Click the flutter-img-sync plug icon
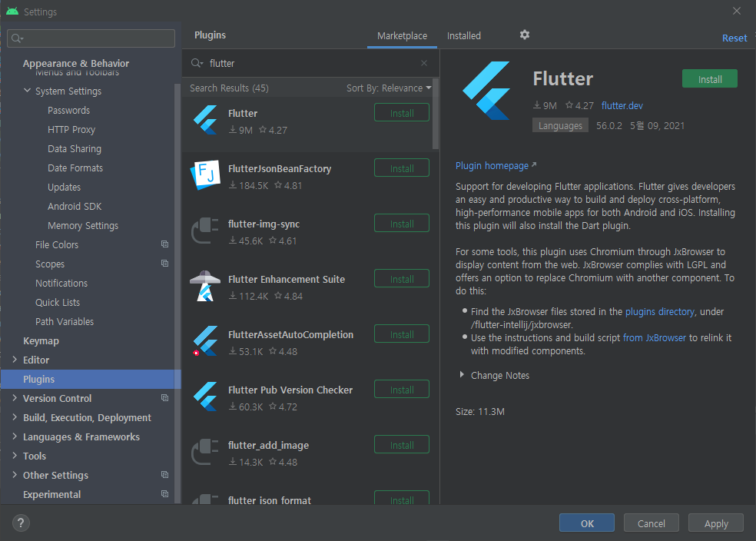The image size is (756, 541). (x=205, y=231)
